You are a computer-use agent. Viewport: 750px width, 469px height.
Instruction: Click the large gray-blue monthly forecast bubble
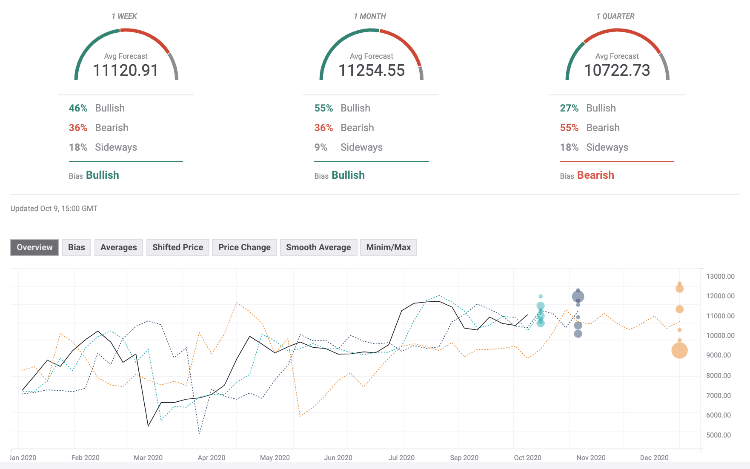[x=578, y=297]
